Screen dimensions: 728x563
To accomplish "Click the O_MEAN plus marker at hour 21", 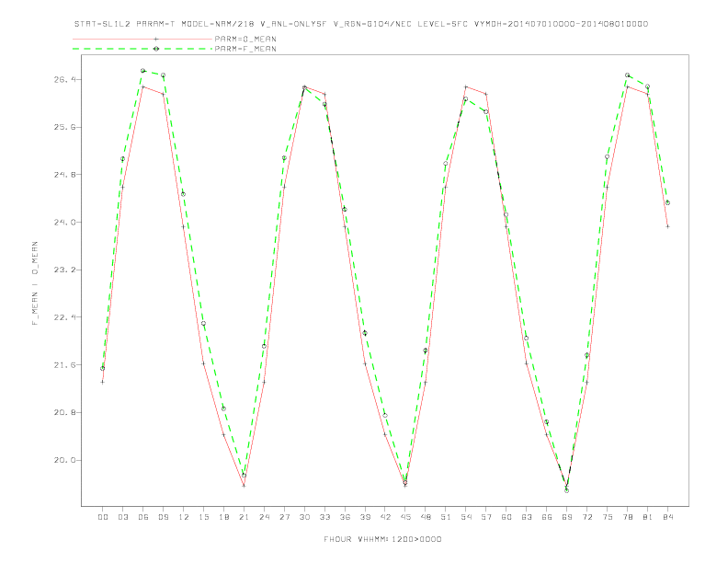I will [244, 486].
